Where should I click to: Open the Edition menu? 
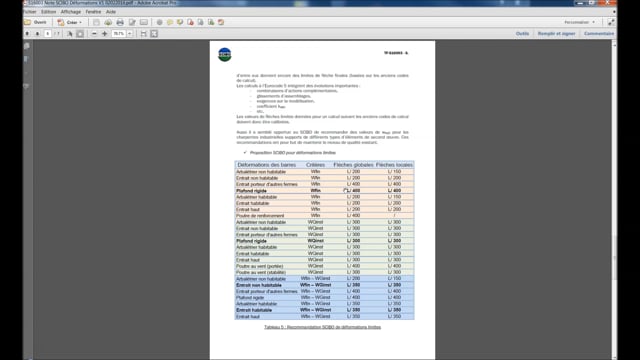tap(49, 12)
